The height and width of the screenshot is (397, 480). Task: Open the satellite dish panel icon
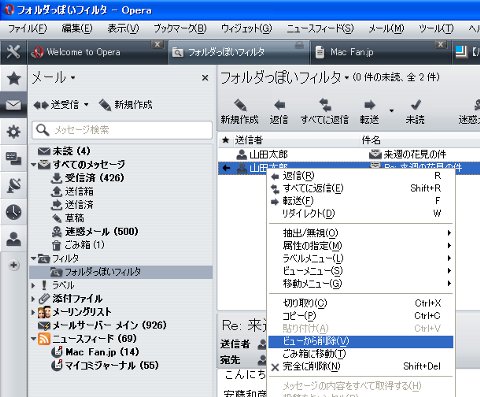pos(14,185)
